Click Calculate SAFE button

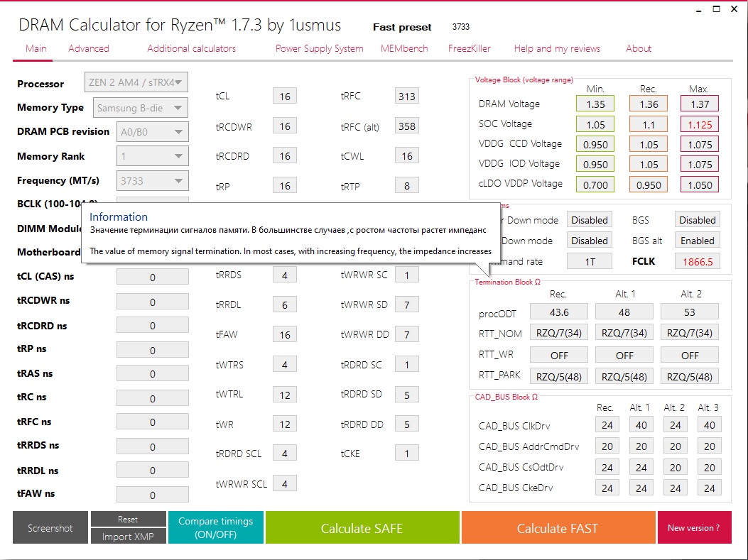point(362,527)
